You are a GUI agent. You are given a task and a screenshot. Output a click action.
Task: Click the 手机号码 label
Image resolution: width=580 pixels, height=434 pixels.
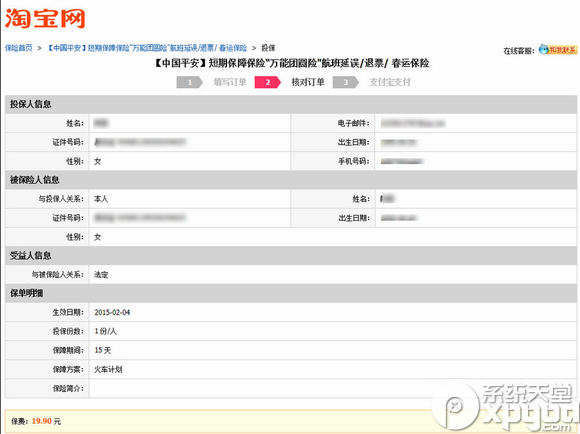(x=353, y=161)
